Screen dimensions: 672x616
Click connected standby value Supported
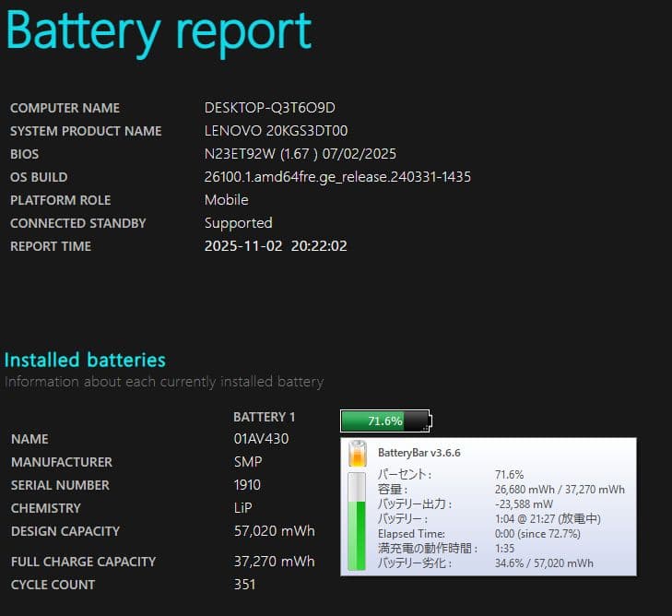[x=238, y=223]
